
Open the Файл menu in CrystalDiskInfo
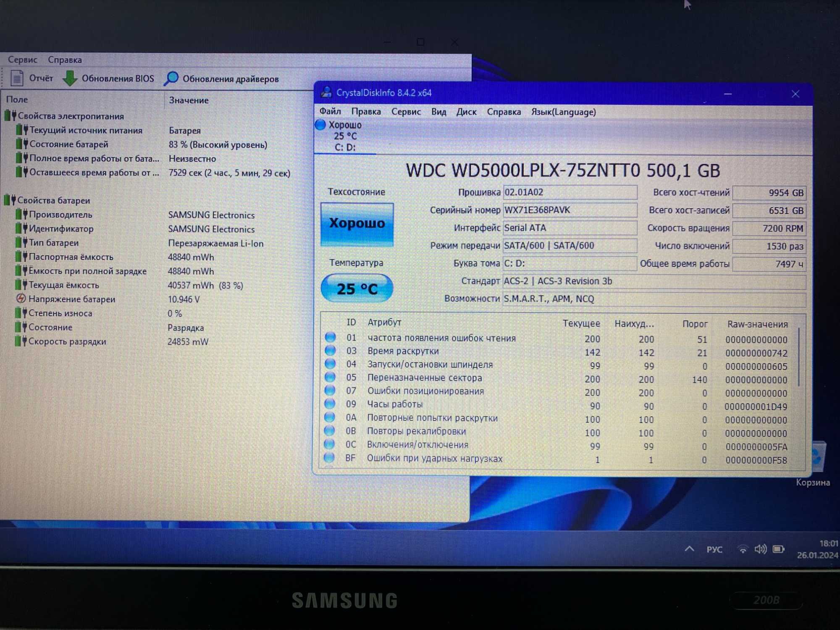pos(330,111)
